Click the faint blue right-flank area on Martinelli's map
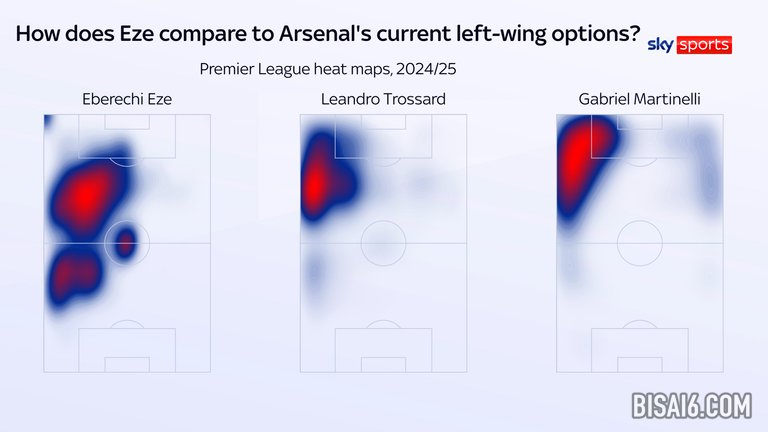768x432 pixels. click(x=708, y=180)
